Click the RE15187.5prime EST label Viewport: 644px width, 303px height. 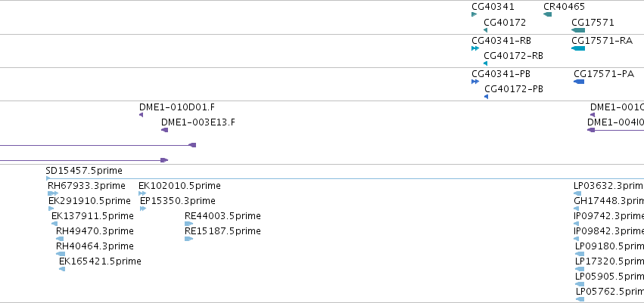tap(222, 231)
